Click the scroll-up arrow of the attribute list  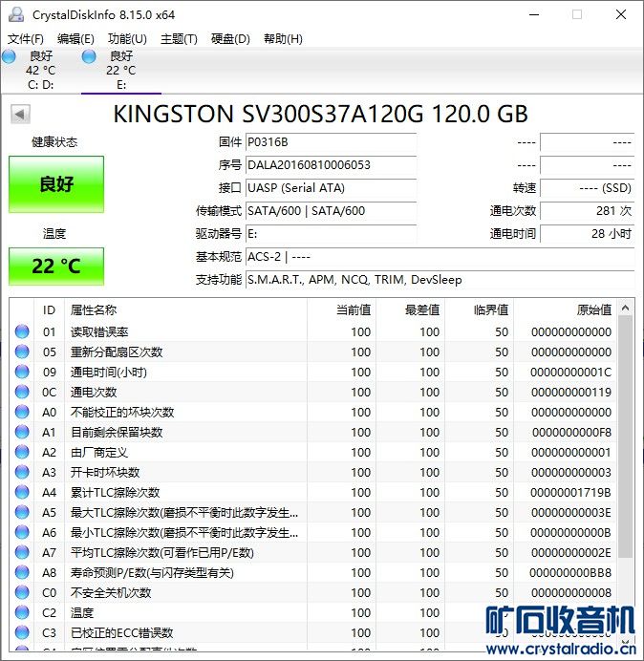click(626, 309)
